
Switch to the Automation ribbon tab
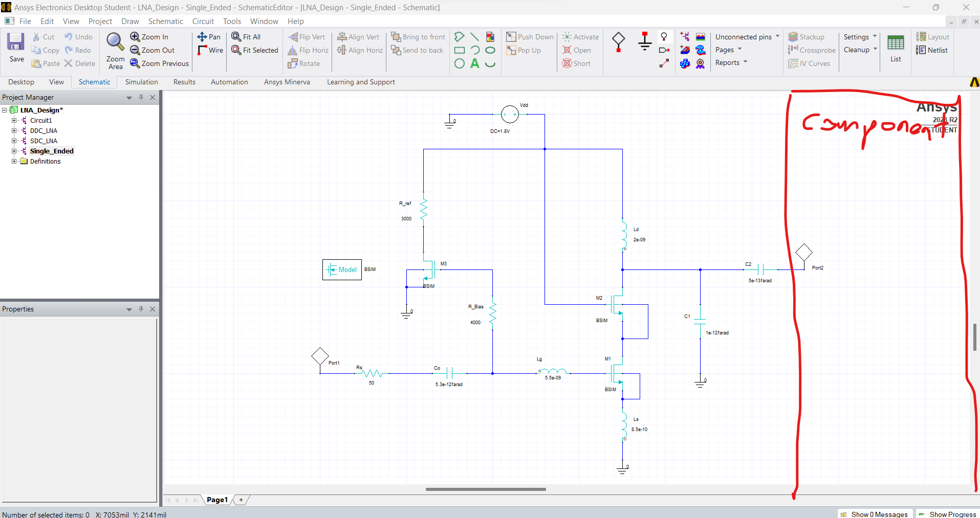coord(229,82)
